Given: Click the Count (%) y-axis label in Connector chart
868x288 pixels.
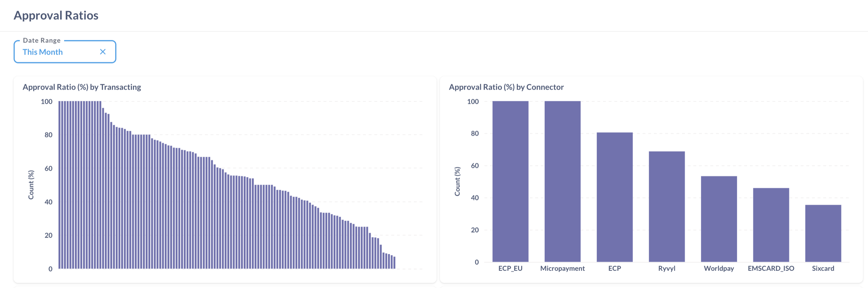Looking at the screenshot, I should 457,181.
